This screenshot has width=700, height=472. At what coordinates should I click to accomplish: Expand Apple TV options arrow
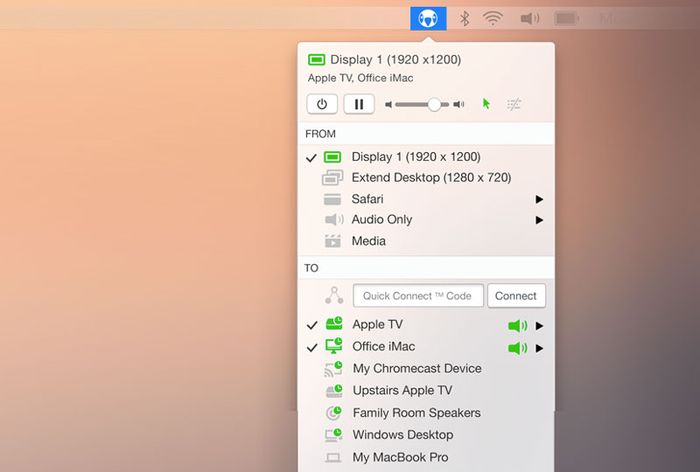[539, 326]
